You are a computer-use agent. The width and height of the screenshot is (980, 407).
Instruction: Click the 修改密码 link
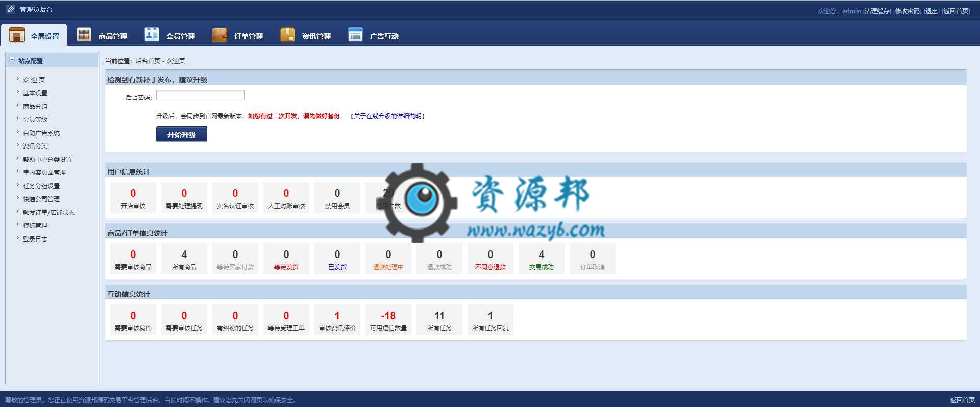(x=908, y=11)
